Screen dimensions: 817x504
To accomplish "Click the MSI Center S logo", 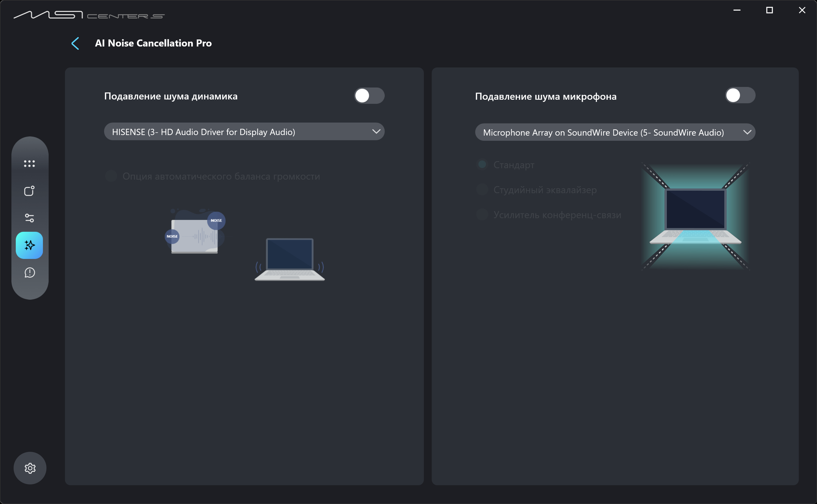I will tap(89, 15).
